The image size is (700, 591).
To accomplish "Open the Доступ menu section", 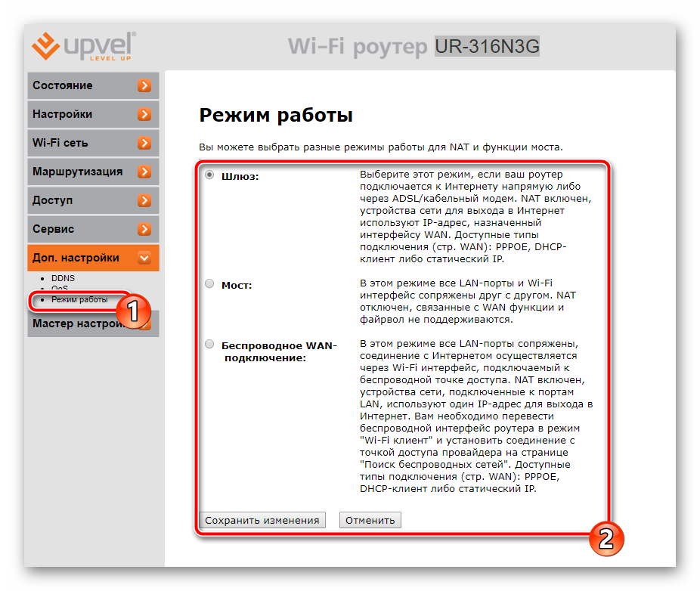I will tap(93, 200).
